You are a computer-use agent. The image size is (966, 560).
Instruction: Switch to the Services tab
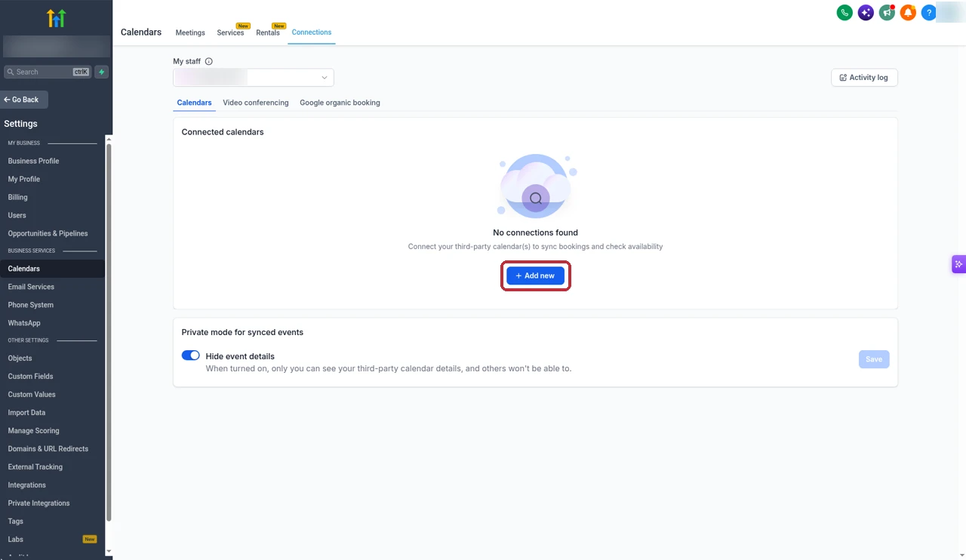[230, 32]
